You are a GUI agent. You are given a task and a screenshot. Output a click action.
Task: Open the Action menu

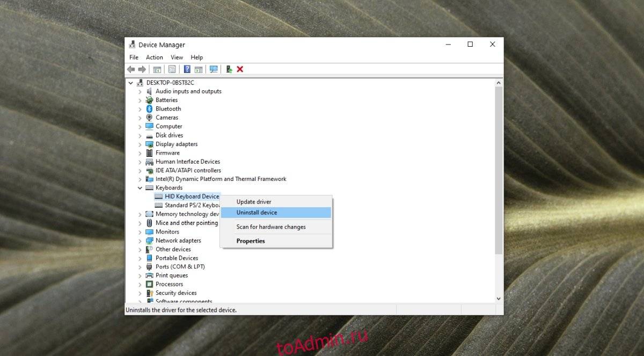[154, 57]
